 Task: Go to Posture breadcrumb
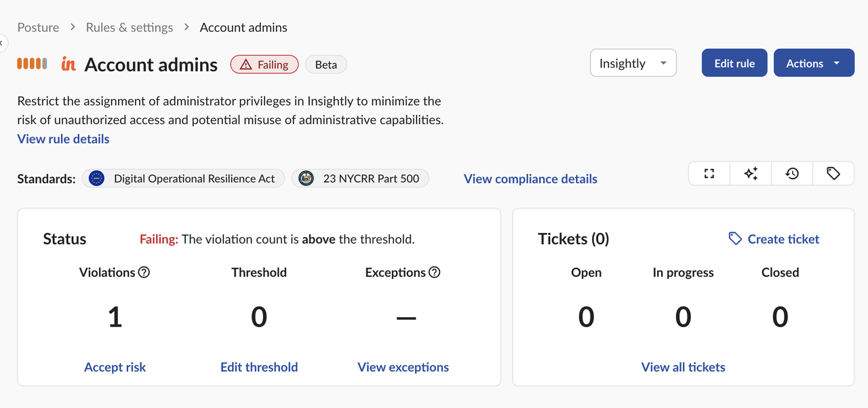38,28
